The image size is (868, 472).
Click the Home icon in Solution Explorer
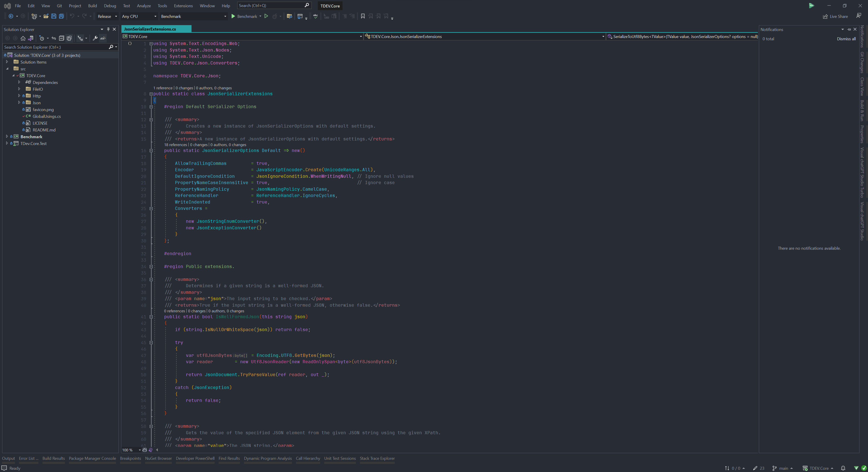(x=23, y=38)
